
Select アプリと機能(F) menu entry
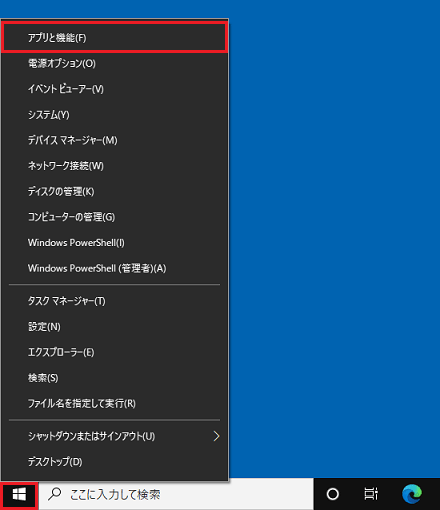tap(115, 38)
